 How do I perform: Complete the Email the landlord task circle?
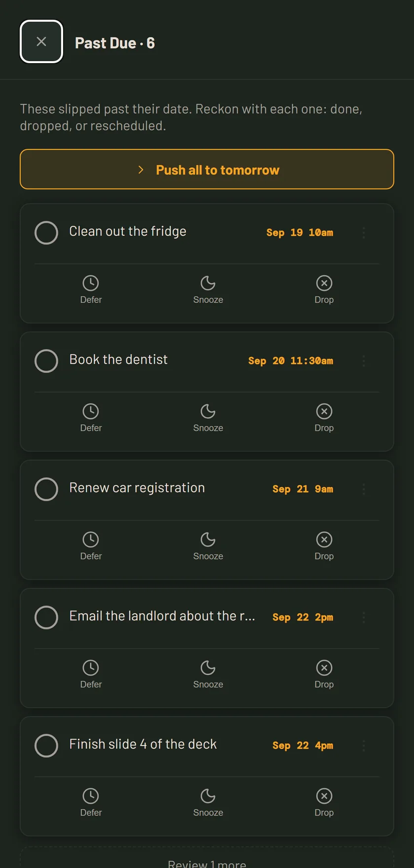[46, 617]
